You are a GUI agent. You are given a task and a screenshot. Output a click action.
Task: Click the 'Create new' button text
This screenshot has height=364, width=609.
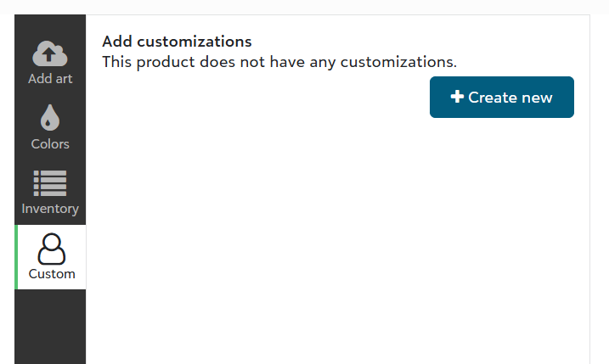click(510, 98)
